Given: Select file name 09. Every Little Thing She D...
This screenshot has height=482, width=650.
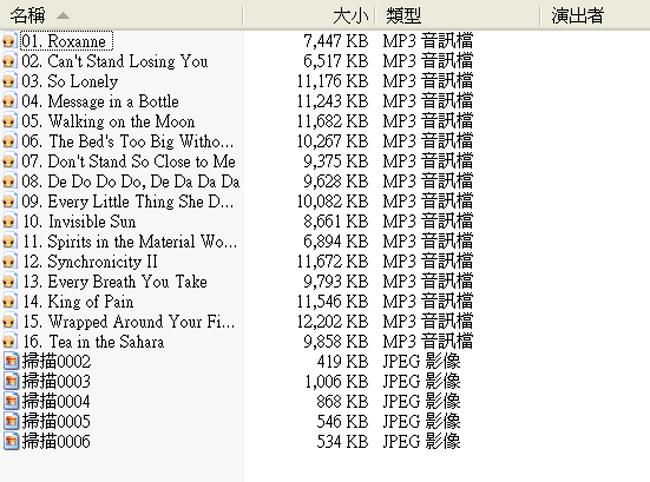Looking at the screenshot, I should (x=128, y=201).
